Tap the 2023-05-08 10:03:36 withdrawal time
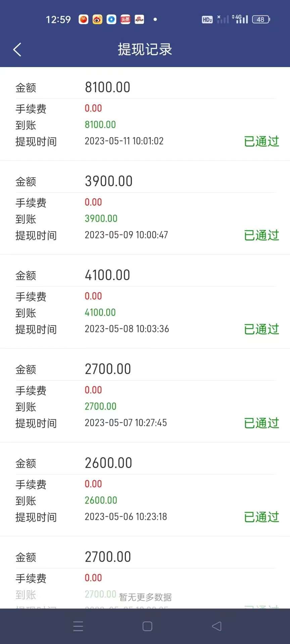Screen dimensions: 290x644 pyautogui.click(x=127, y=329)
